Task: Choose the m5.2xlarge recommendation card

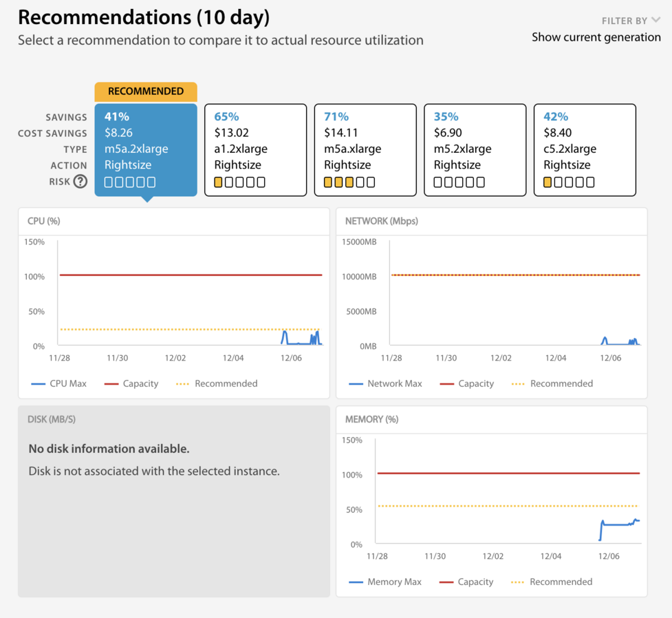Action: tap(475, 149)
